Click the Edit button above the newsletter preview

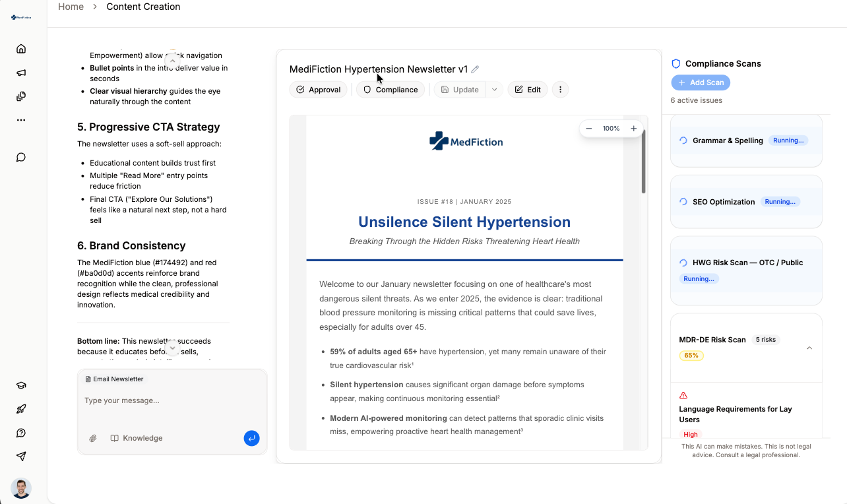coord(528,89)
